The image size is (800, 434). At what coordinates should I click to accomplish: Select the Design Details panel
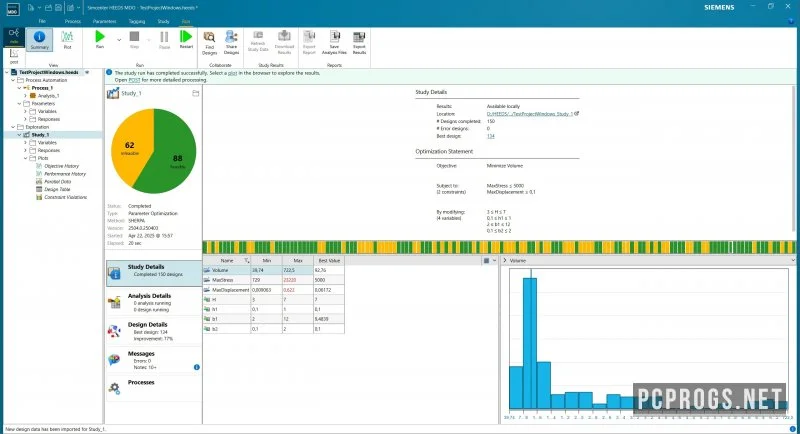(154, 331)
